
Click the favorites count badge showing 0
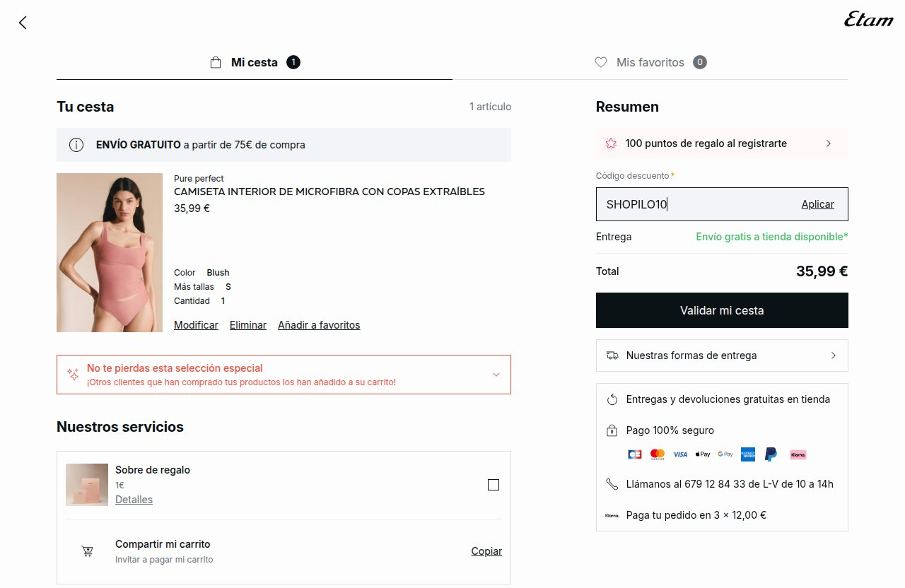click(700, 62)
